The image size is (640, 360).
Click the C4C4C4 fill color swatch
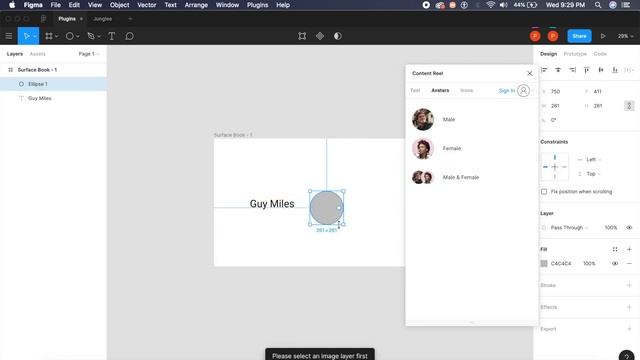(x=544, y=264)
